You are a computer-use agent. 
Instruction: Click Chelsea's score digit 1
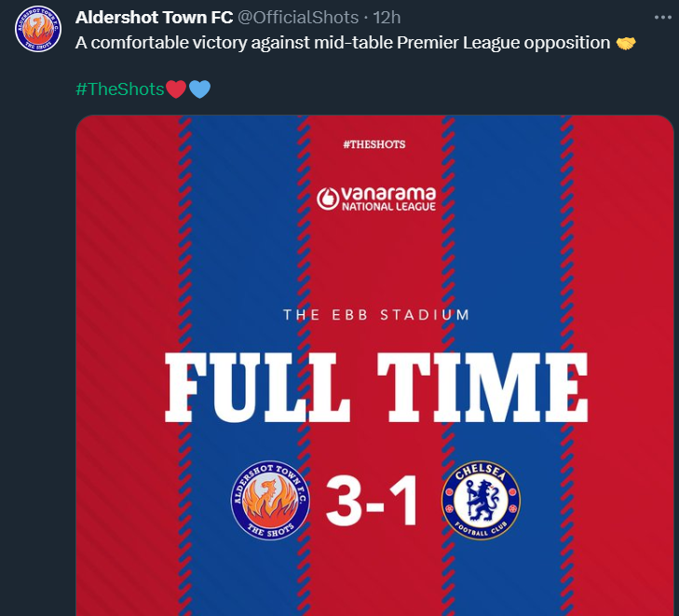point(404,503)
